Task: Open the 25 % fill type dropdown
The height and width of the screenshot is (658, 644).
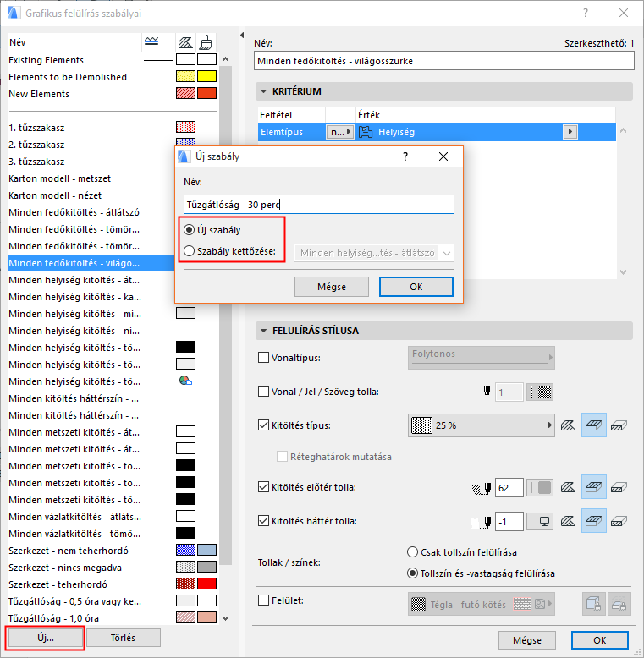Action: point(482,425)
